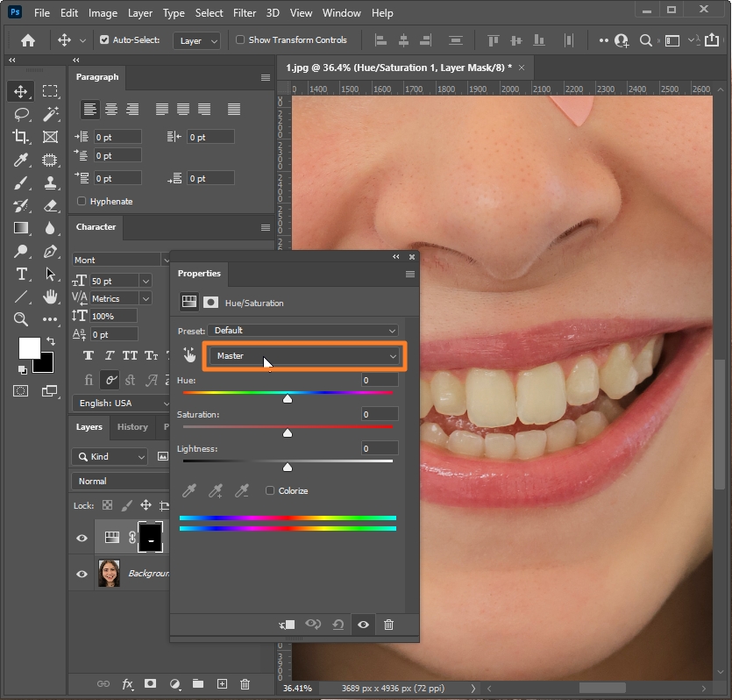The height and width of the screenshot is (700, 732).
Task: Enable the Colorize checkbox
Action: [270, 490]
